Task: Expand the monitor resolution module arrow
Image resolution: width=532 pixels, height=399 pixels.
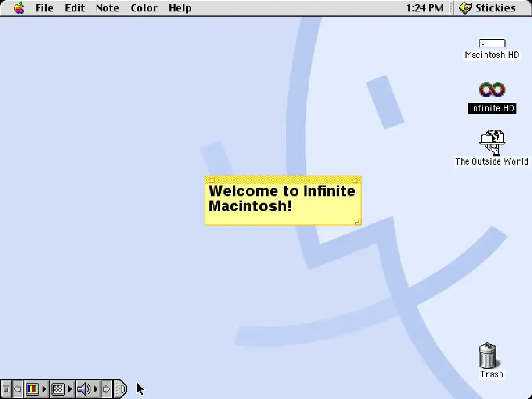Action: (x=70, y=389)
